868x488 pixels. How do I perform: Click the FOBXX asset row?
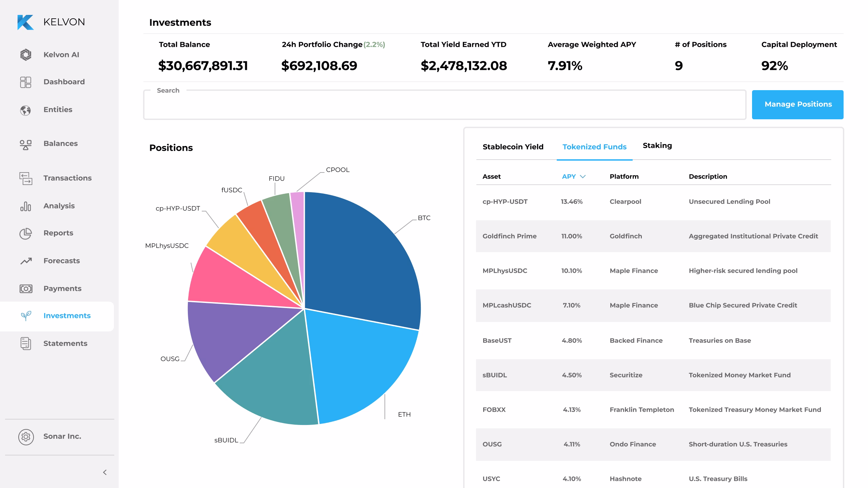click(653, 410)
